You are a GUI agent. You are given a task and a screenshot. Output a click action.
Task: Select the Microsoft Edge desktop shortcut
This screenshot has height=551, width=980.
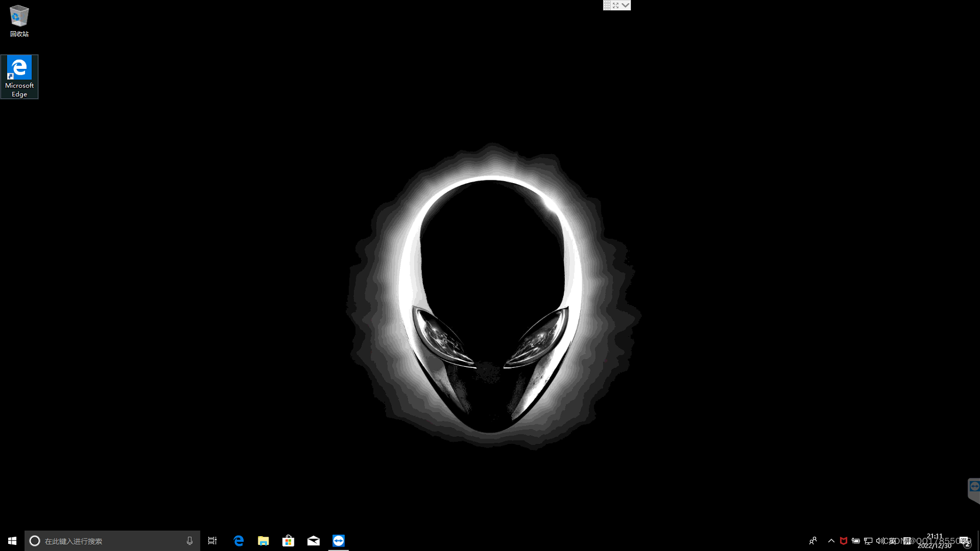click(19, 77)
